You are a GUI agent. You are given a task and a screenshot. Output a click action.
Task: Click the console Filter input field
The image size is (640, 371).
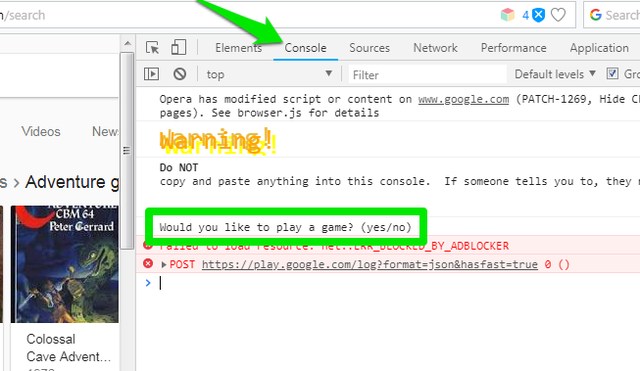pyautogui.click(x=427, y=75)
